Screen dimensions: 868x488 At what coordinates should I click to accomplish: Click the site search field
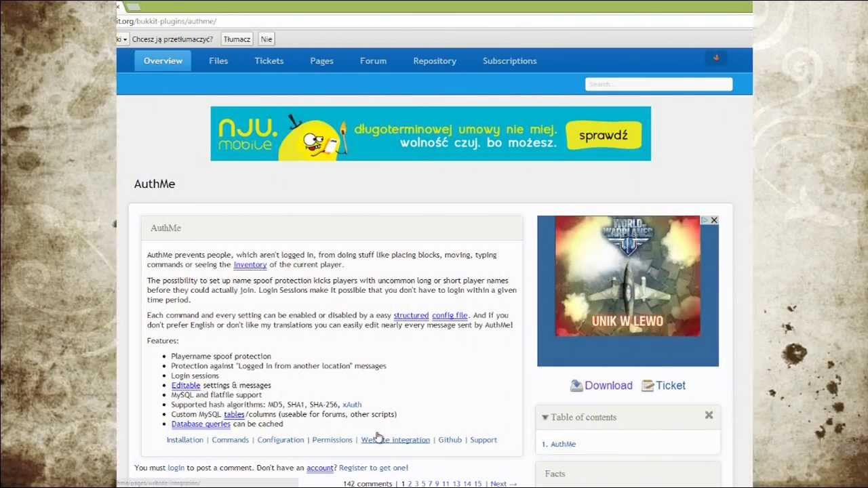tap(658, 84)
